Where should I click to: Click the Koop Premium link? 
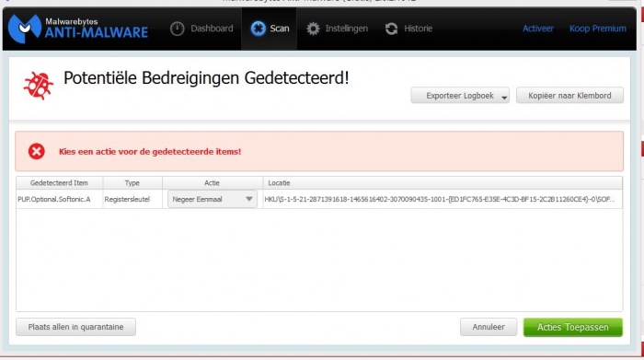pyautogui.click(x=598, y=29)
